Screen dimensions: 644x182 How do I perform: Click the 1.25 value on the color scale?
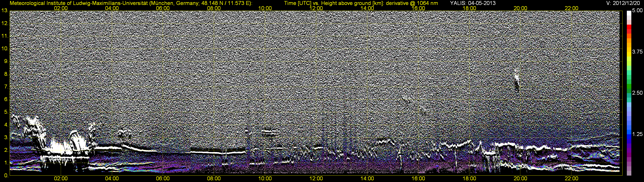(x=637, y=134)
